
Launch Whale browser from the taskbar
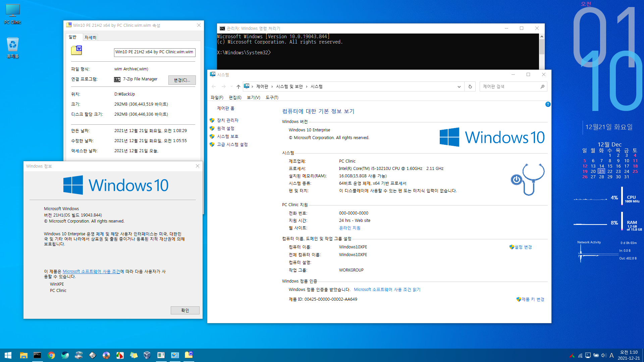click(65, 355)
